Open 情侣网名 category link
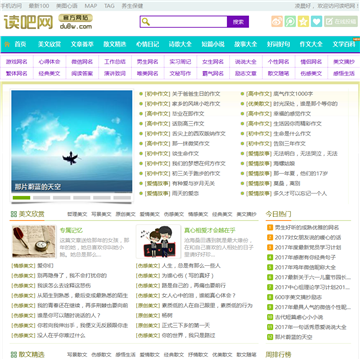Screen dimensions: 360x360 coord(311,62)
